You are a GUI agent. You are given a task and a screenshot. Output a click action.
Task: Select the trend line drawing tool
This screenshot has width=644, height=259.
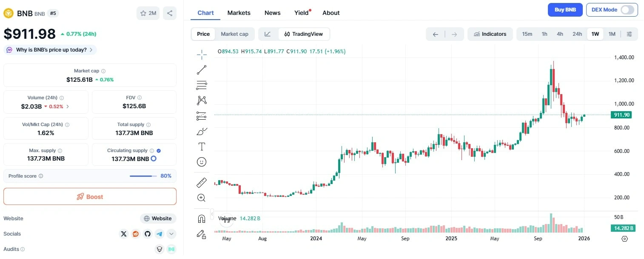tap(202, 70)
